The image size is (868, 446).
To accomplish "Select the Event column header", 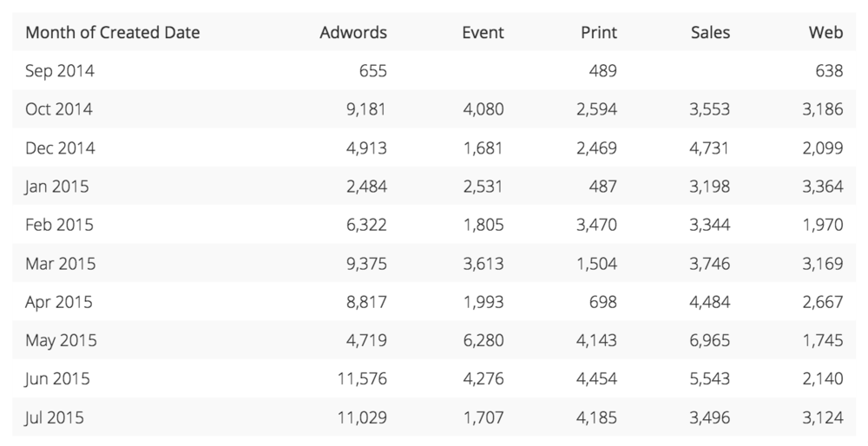I will [x=483, y=32].
